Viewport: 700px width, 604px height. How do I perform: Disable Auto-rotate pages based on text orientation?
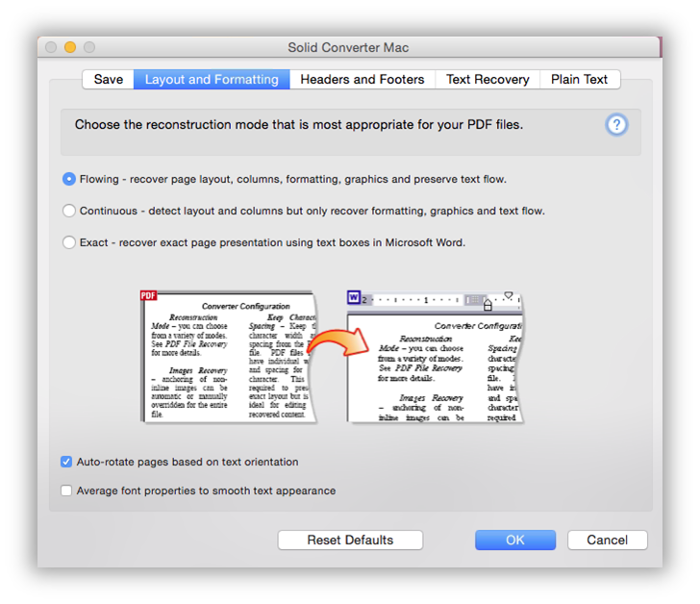tap(66, 462)
